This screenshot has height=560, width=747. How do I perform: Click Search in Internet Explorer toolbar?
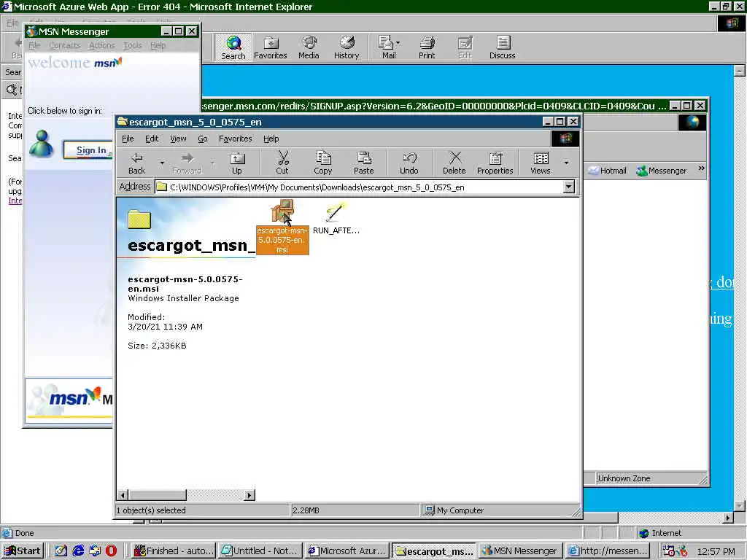tap(233, 47)
